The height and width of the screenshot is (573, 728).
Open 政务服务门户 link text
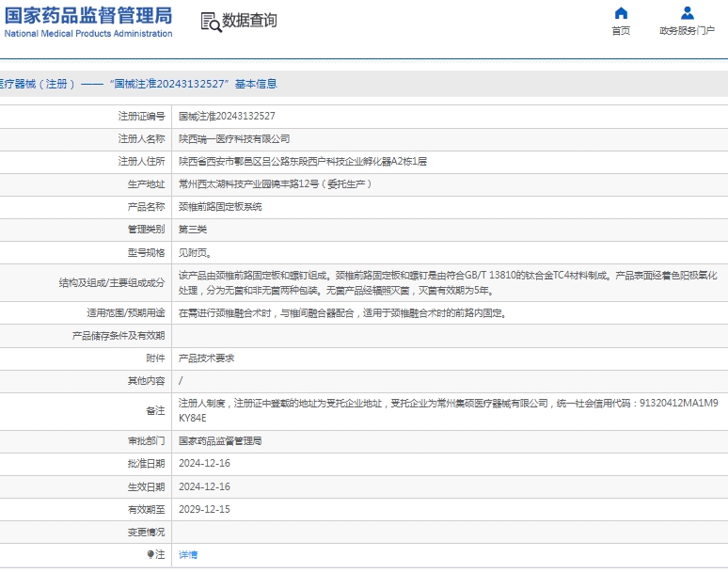(x=688, y=31)
